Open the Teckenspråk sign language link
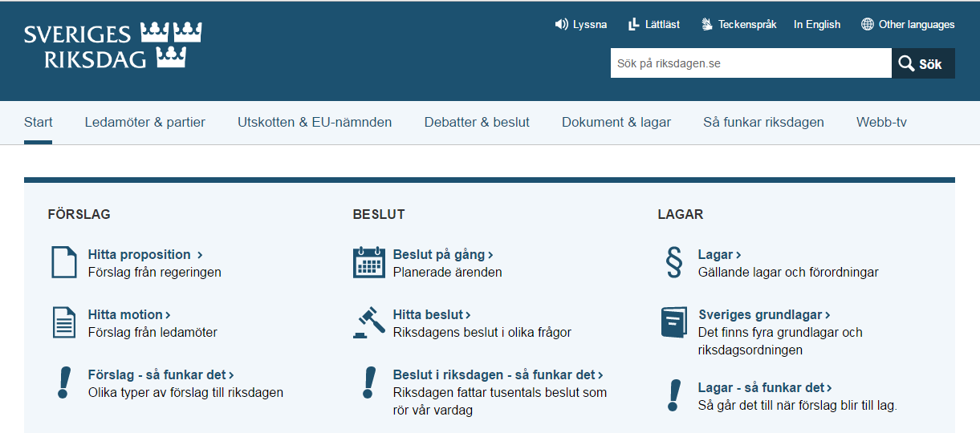Viewport: 980px width, 433px height. [738, 24]
